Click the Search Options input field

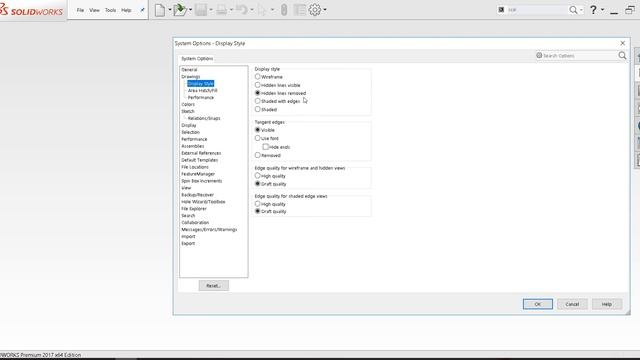[578, 56]
